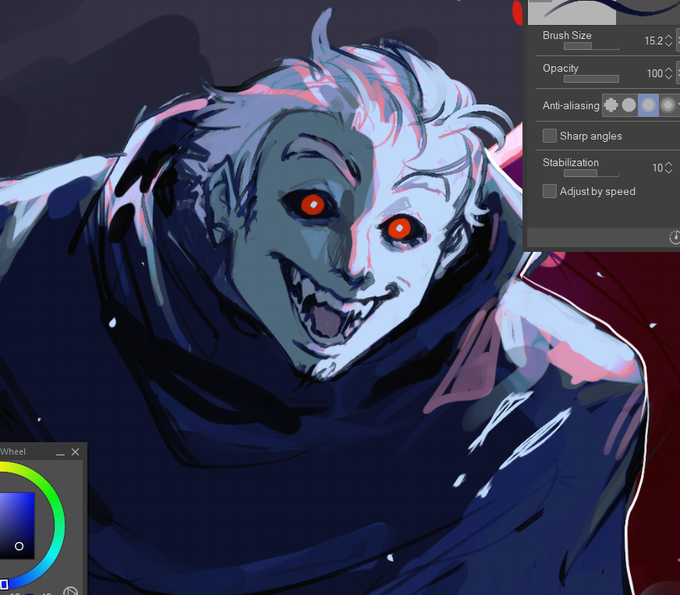Enable the Sharp angles checkbox

coord(549,136)
